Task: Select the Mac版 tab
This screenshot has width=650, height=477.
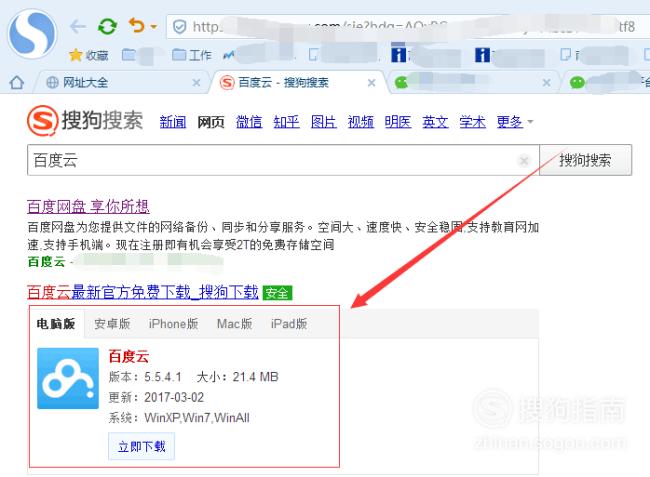Action: coord(235,324)
